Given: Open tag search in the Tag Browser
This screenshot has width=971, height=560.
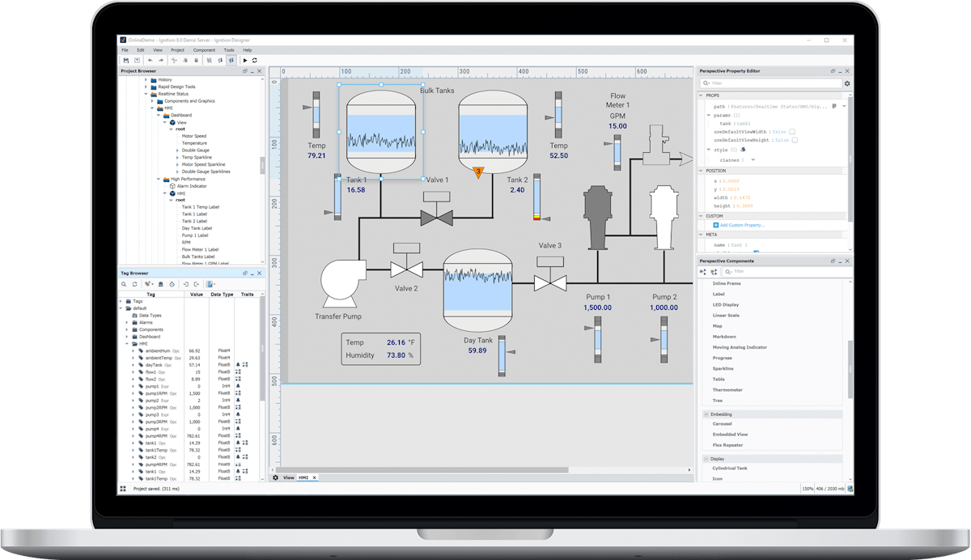Looking at the screenshot, I should [x=124, y=283].
